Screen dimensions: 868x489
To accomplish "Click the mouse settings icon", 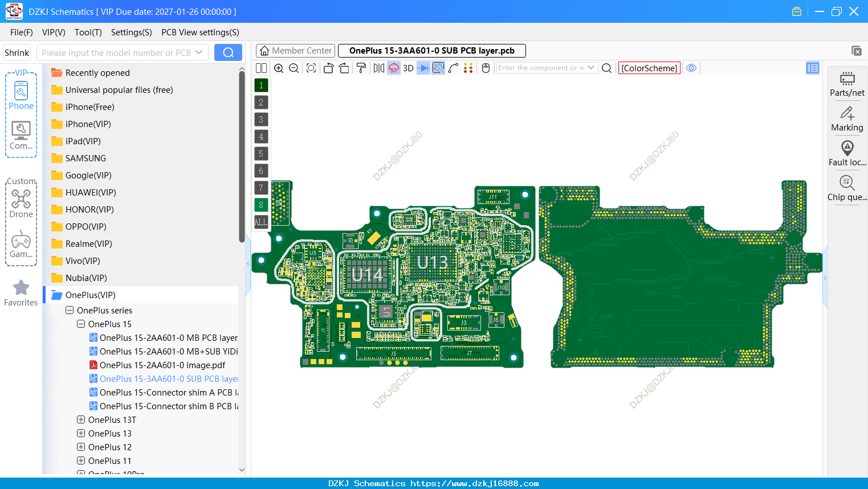I will [486, 68].
